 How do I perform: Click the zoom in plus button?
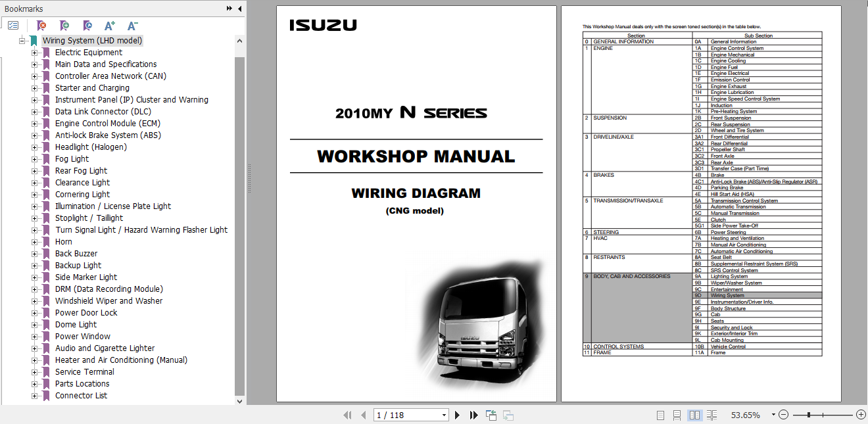(861, 415)
